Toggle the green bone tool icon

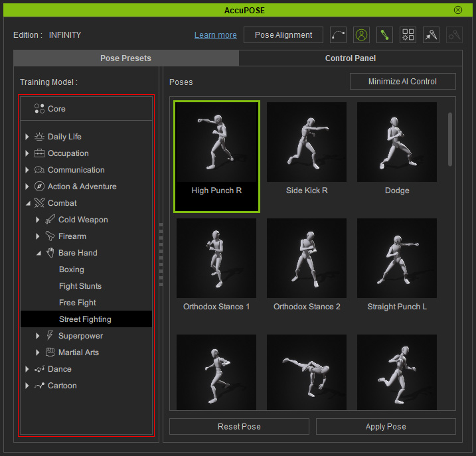(384, 35)
